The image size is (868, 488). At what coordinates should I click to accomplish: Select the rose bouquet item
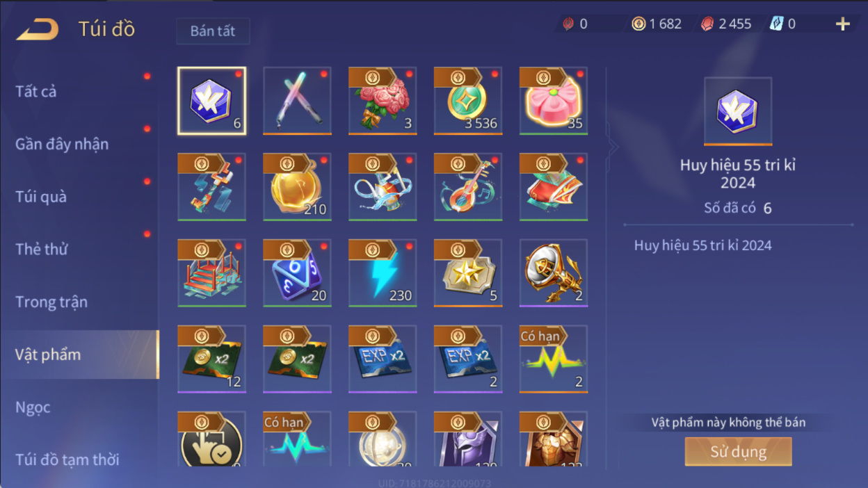click(x=383, y=101)
